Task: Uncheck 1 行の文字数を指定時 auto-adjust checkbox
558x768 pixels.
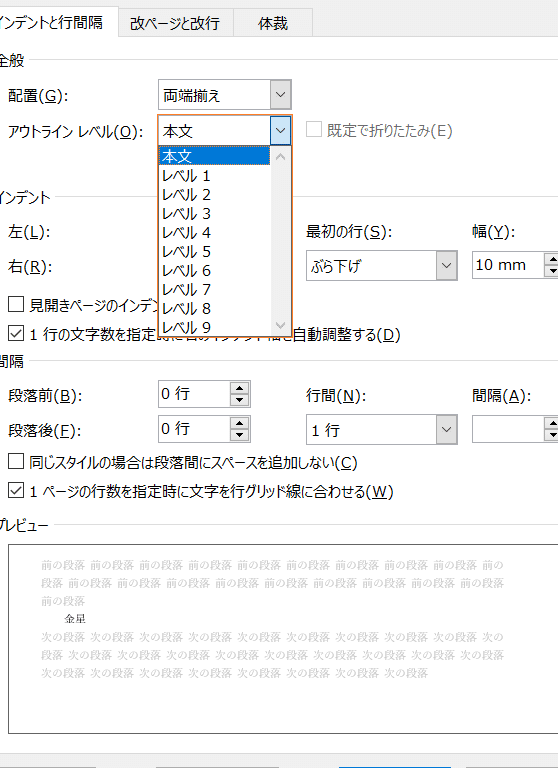Action: [x=16, y=334]
